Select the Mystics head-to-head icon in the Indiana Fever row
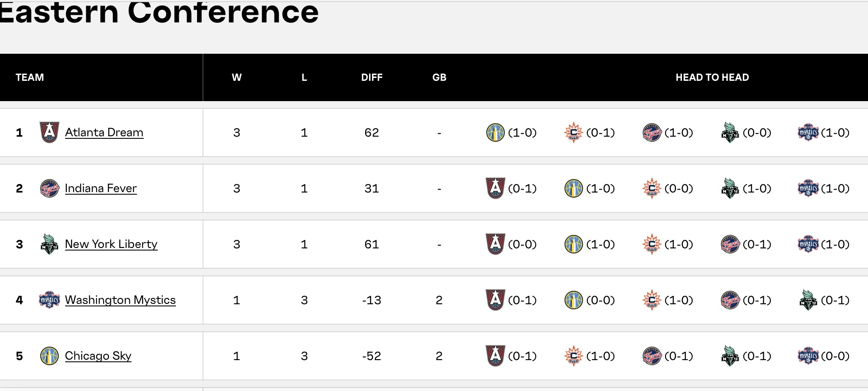 pos(808,188)
